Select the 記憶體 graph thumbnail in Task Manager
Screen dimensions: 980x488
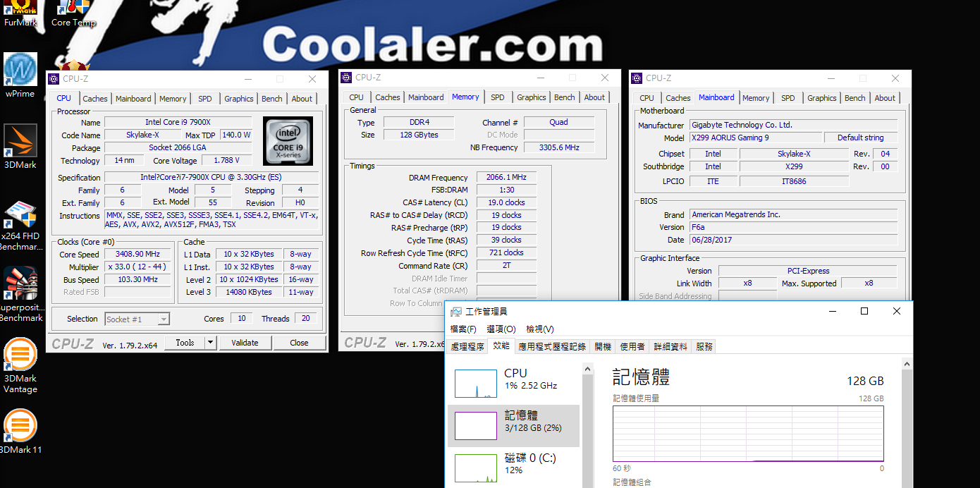(476, 426)
